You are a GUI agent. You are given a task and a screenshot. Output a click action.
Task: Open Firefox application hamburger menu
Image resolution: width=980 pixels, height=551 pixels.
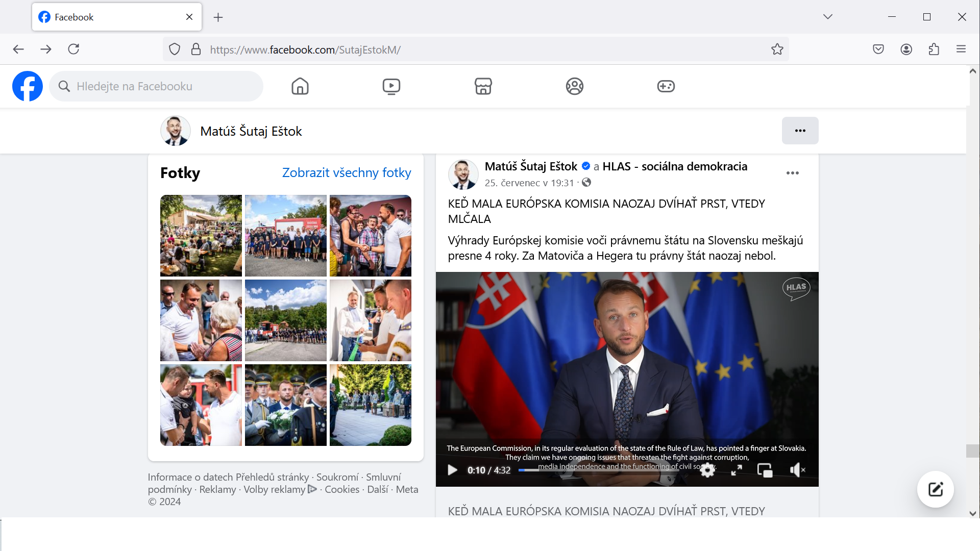coord(961,49)
